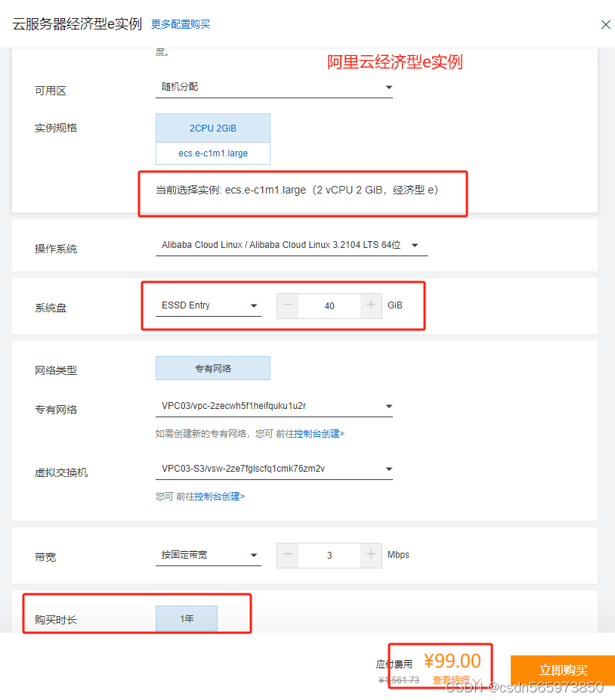615x700 pixels.
Task: Select the 1年 purchase duration
Action: coord(187,618)
